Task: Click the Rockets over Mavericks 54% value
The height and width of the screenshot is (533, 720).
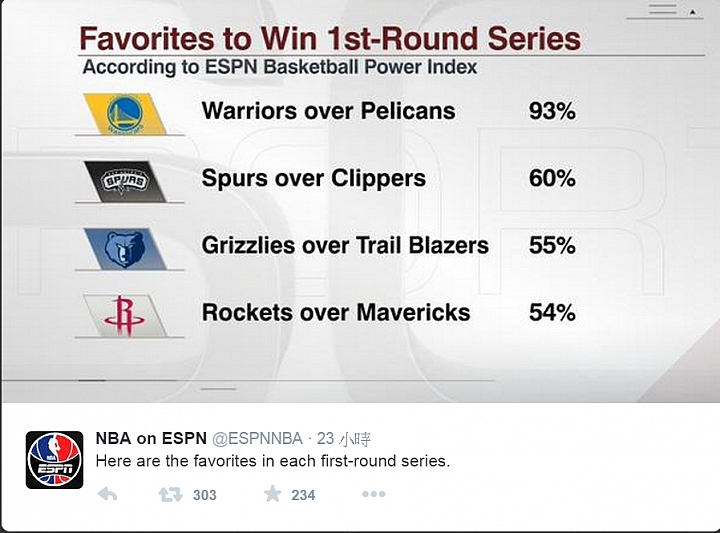Action: pyautogui.click(x=552, y=313)
